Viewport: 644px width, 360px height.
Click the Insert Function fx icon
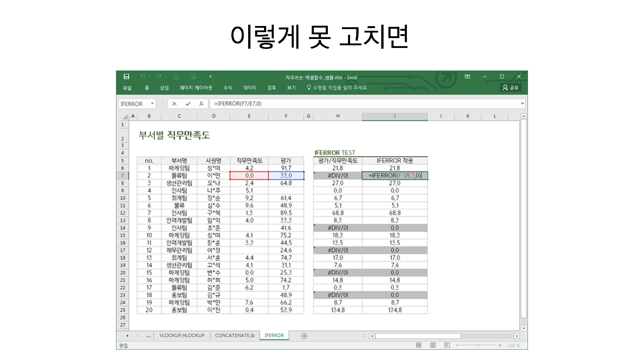point(201,104)
